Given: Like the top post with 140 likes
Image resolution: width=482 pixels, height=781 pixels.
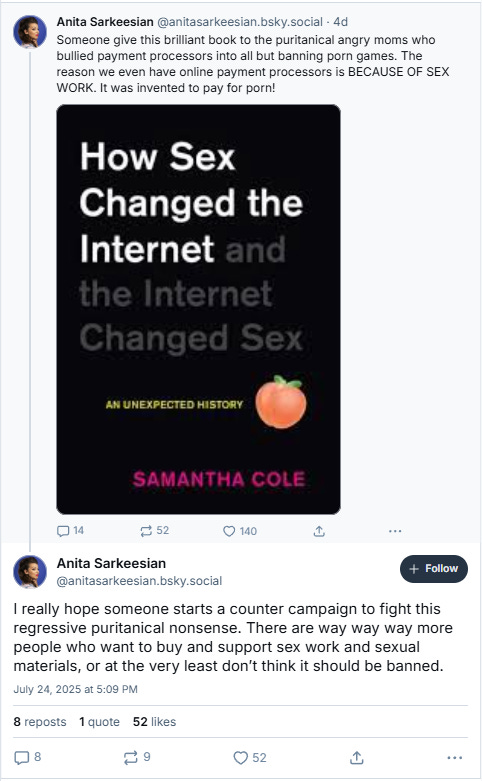Looking at the screenshot, I should [x=240, y=531].
